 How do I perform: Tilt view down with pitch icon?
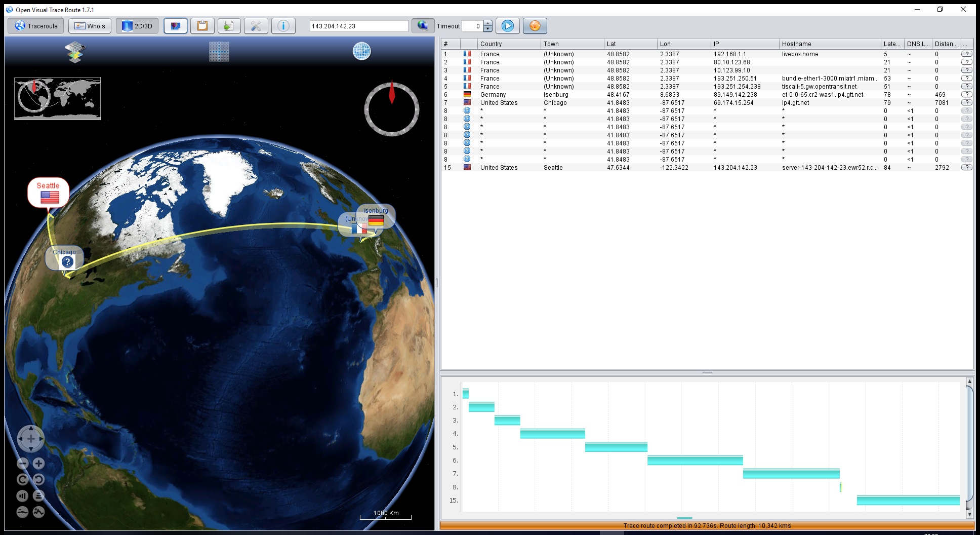click(39, 496)
